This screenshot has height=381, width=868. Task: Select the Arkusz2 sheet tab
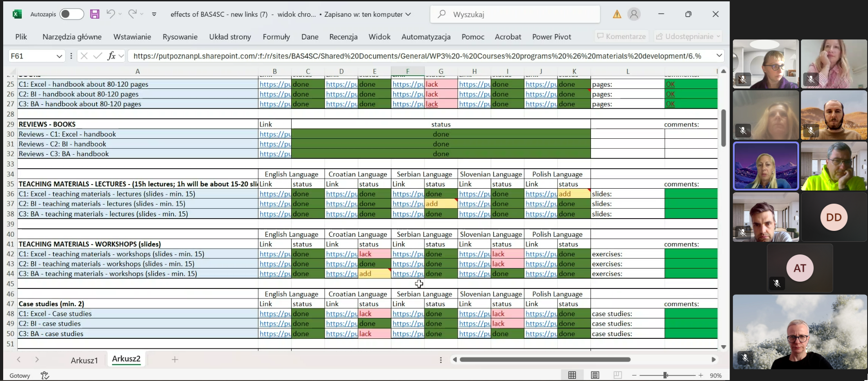coord(126,359)
